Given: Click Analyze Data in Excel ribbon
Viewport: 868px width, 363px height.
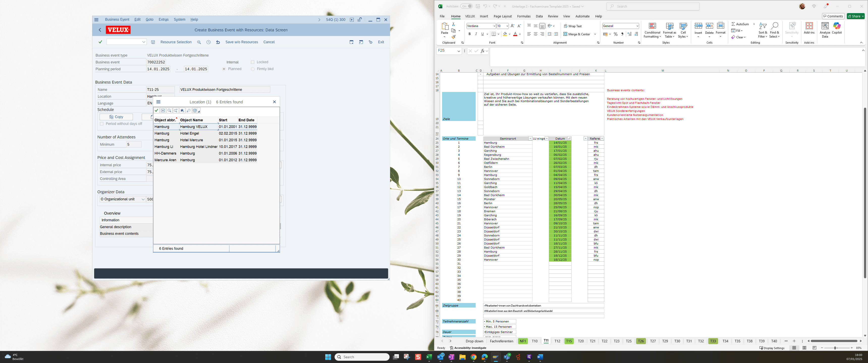Looking at the screenshot, I should 825,30.
